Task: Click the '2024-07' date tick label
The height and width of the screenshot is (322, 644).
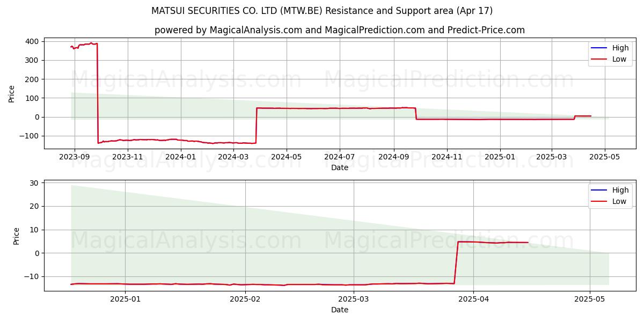Action: coord(340,157)
